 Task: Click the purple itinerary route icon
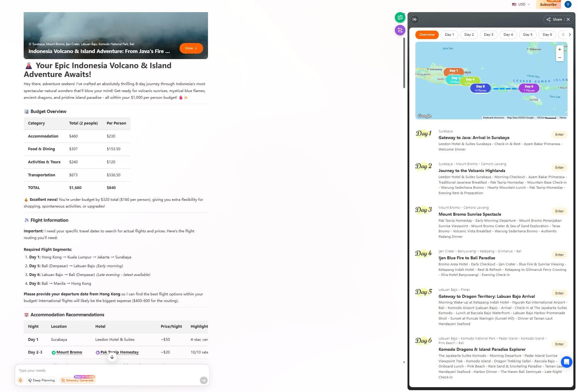[x=400, y=30]
